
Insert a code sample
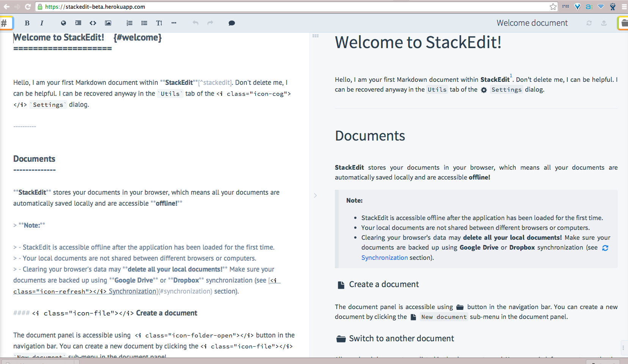(93, 23)
